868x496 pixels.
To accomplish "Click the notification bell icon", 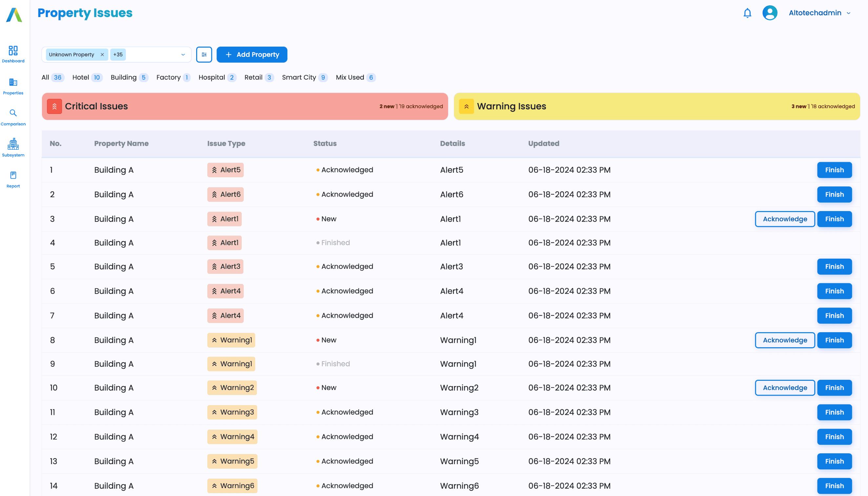I will [x=747, y=13].
